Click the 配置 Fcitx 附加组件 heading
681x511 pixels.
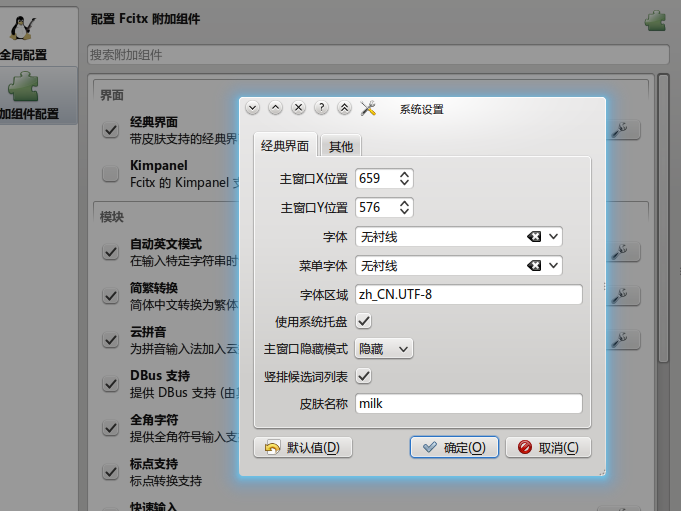pos(145,19)
